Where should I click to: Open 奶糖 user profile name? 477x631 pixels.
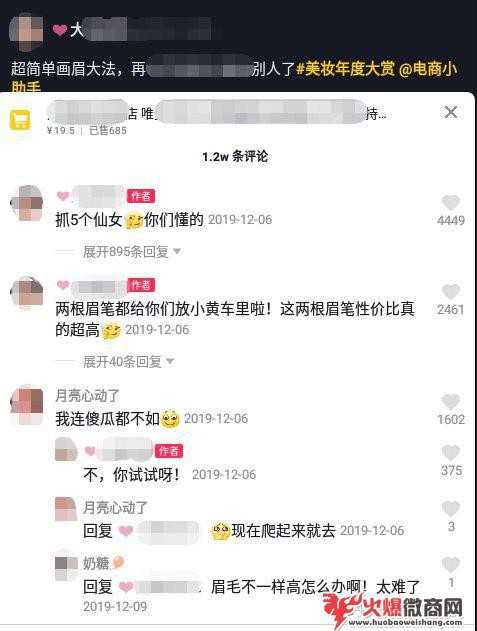[96, 563]
